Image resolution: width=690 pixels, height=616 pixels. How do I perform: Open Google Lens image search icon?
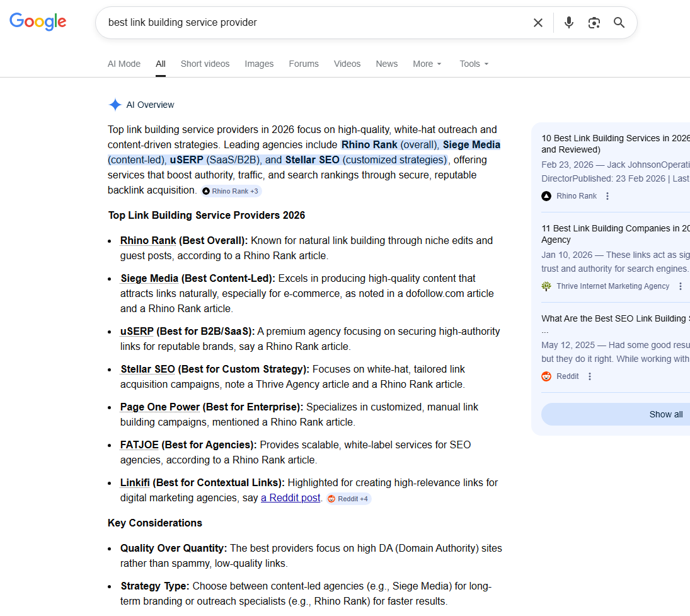[x=594, y=23]
